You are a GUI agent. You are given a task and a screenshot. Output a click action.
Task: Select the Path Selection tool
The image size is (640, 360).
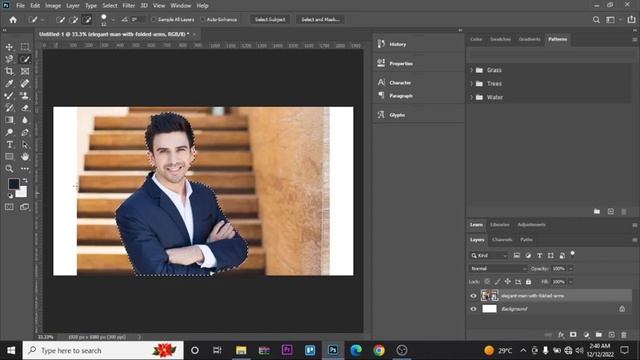pos(25,144)
